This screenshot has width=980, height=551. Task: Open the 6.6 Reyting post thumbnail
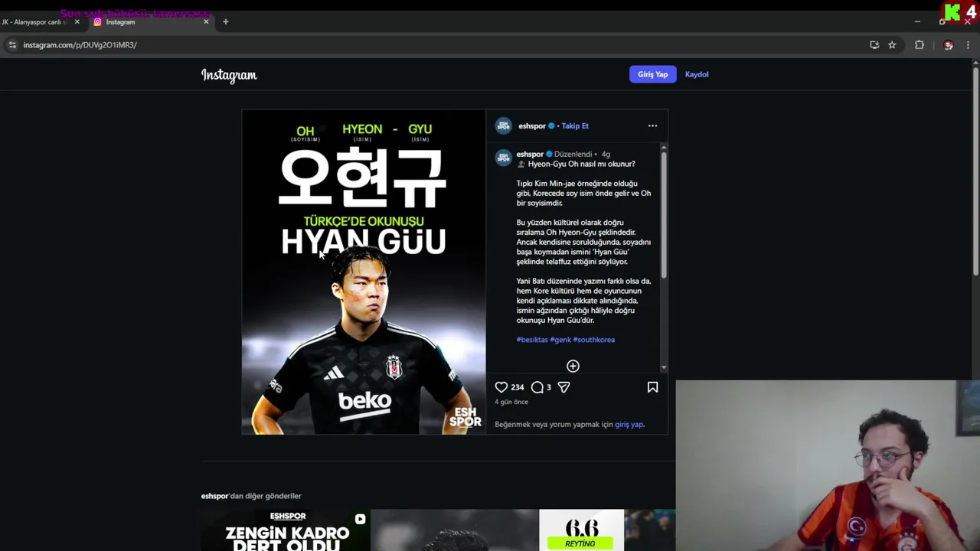click(x=581, y=530)
